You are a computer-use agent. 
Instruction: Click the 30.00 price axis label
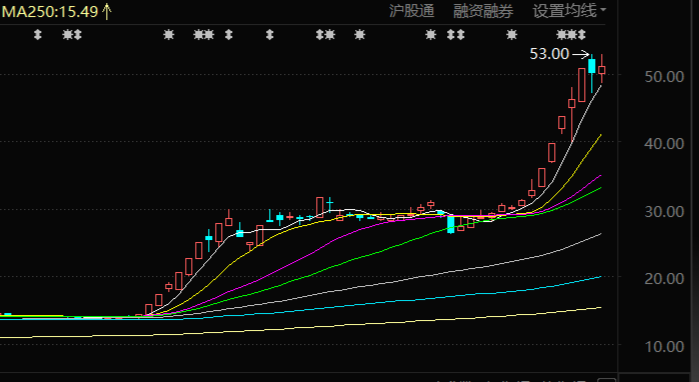click(x=664, y=211)
